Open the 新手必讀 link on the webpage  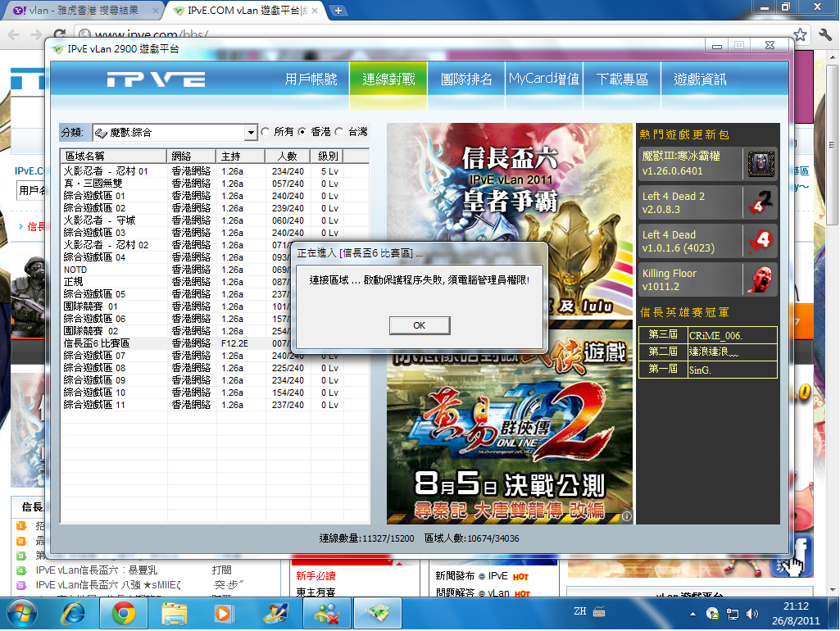pyautogui.click(x=316, y=576)
